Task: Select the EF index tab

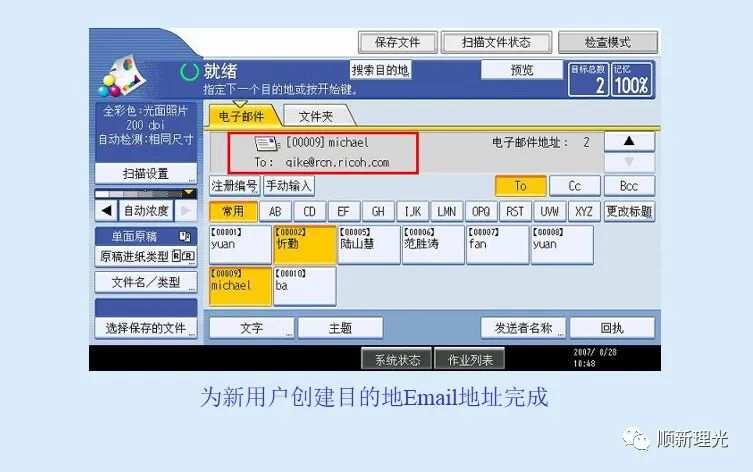Action: pyautogui.click(x=343, y=211)
